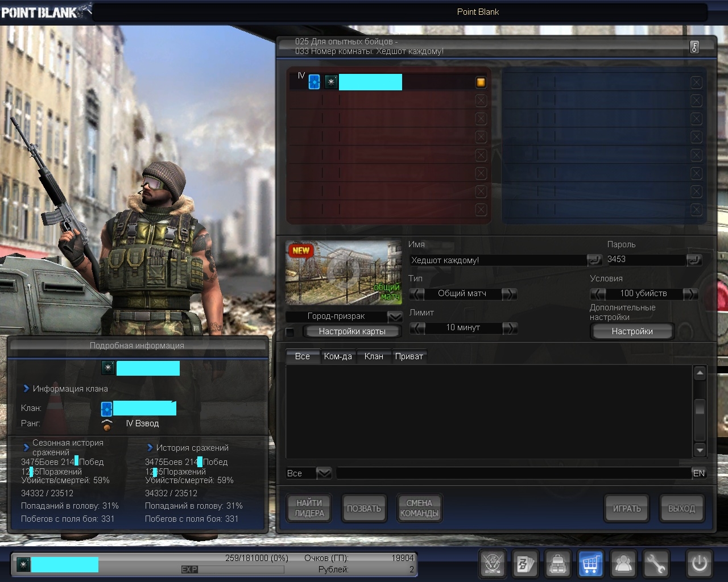Open the shop cart icon
This screenshot has width=728, height=582.
pyautogui.click(x=590, y=564)
